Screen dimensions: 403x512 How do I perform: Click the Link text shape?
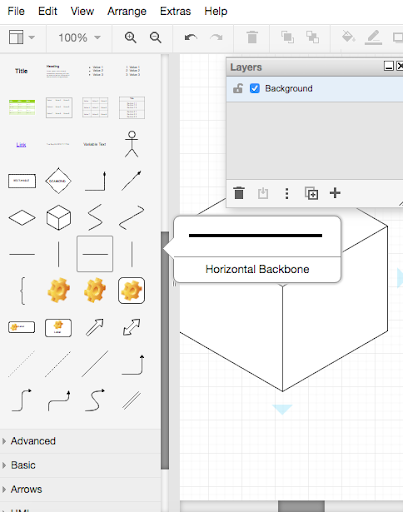point(21,144)
